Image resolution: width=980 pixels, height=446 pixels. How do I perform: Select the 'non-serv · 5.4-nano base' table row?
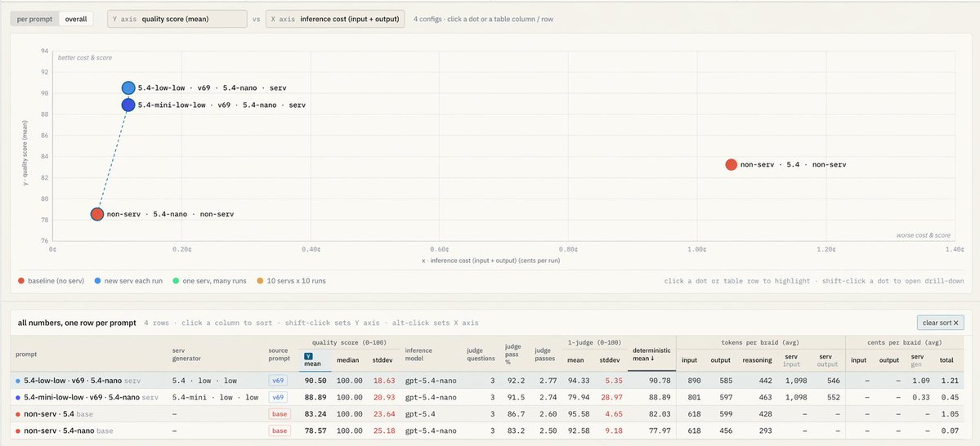486,430
